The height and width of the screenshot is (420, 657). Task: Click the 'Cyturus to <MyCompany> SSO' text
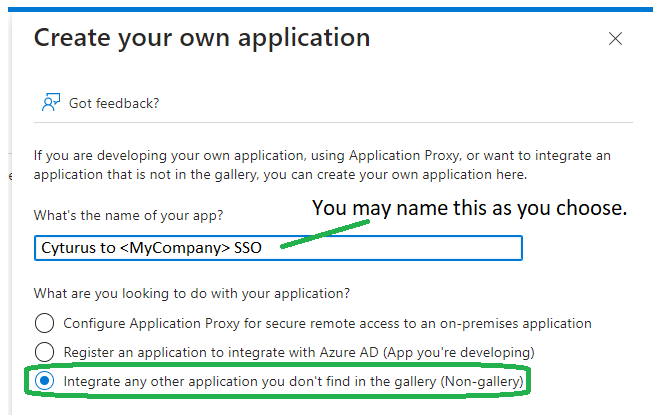click(x=151, y=248)
